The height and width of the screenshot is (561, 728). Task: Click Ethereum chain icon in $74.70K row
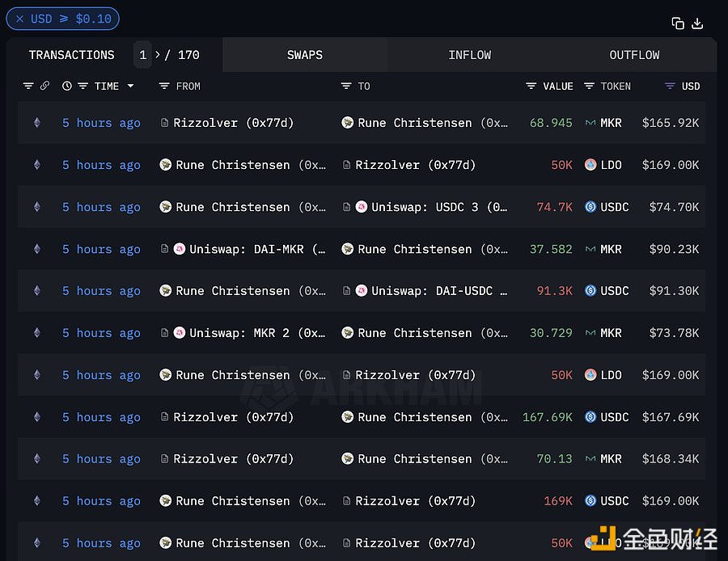[x=37, y=207]
